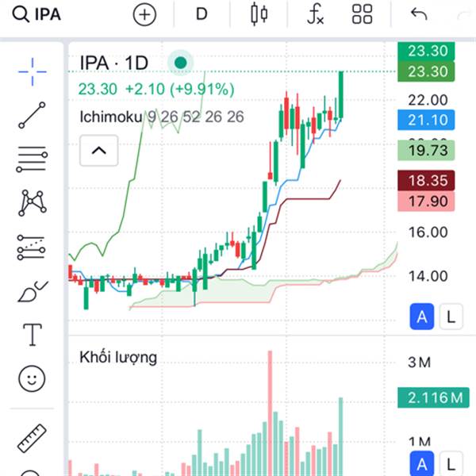Toggle auto scale A on price chart

tap(422, 317)
